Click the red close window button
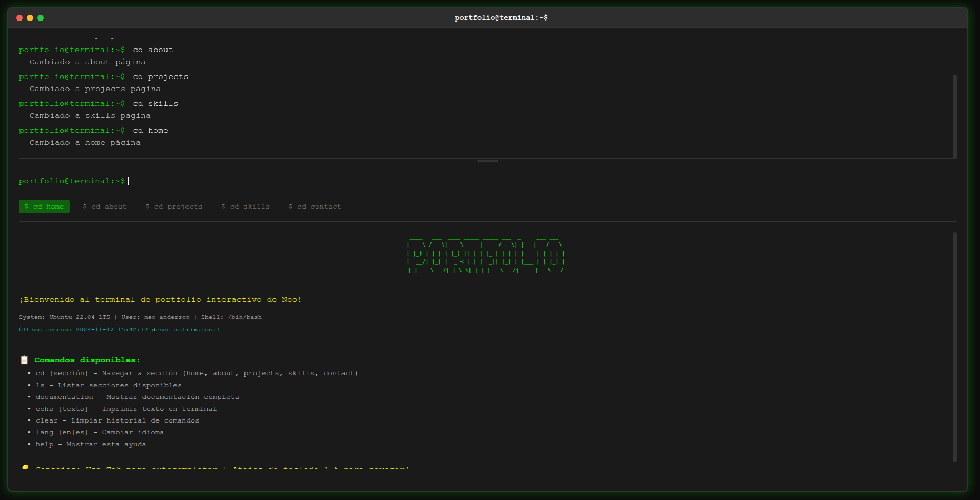Image resolution: width=980 pixels, height=500 pixels. (x=19, y=18)
